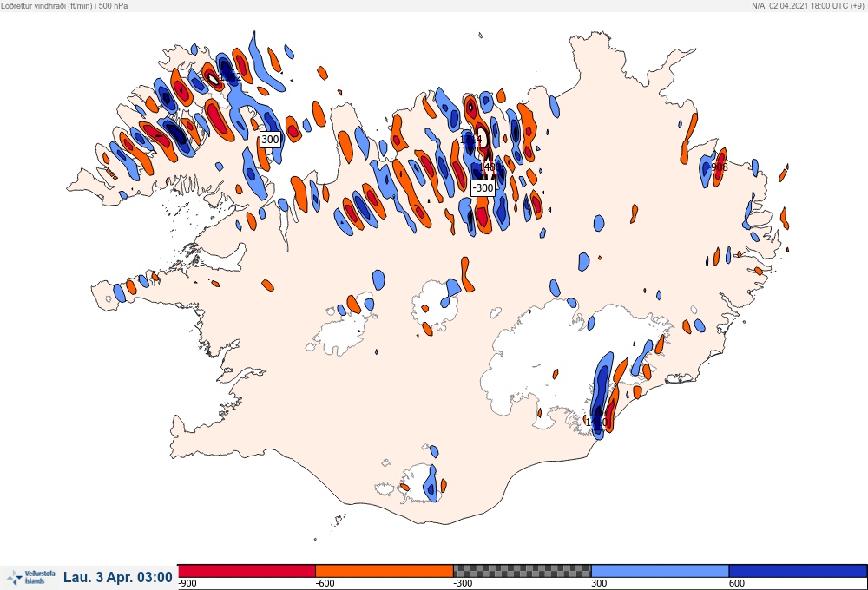868x590 pixels.
Task: Click the '600' legend tick label
Action: 737,583
